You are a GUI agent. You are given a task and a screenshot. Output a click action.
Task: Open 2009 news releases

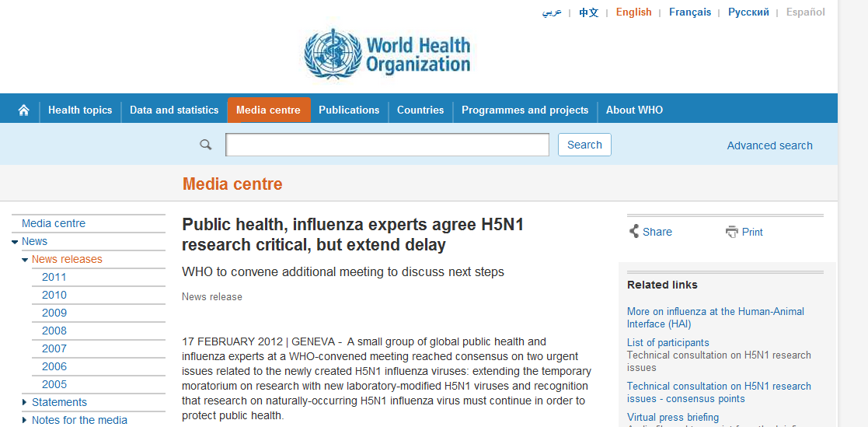[54, 313]
